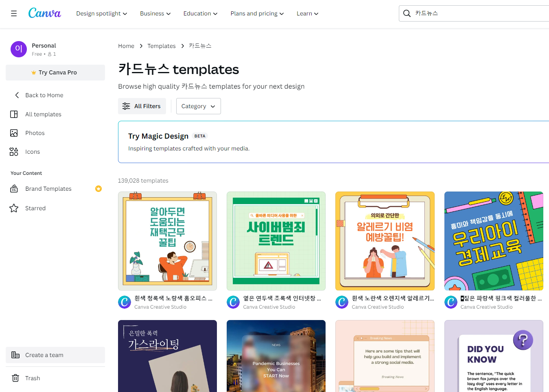The height and width of the screenshot is (392, 549).
Task: Expand the Learn menu
Action: (307, 13)
